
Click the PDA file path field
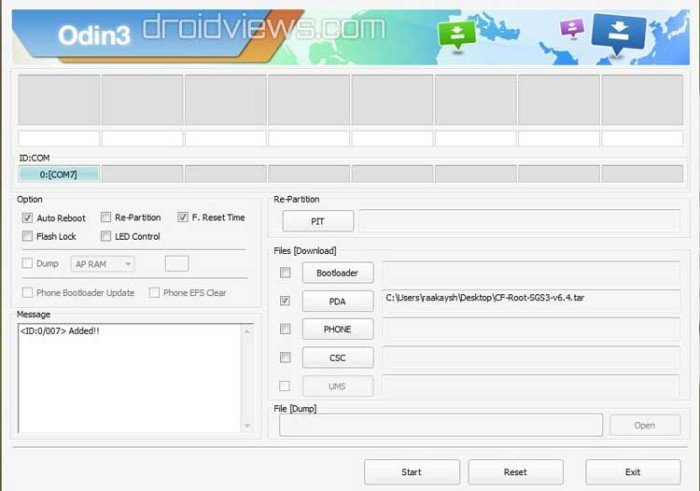pyautogui.click(x=531, y=301)
